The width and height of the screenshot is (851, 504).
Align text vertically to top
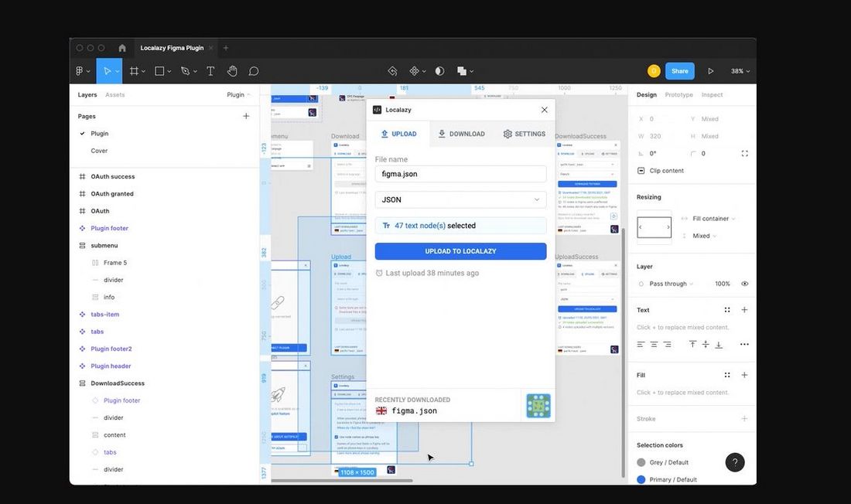692,345
